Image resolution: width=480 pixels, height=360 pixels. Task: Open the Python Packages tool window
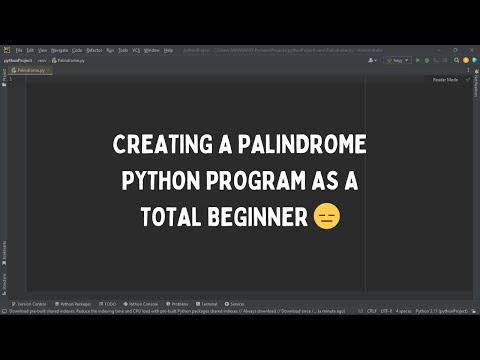pyautogui.click(x=73, y=304)
